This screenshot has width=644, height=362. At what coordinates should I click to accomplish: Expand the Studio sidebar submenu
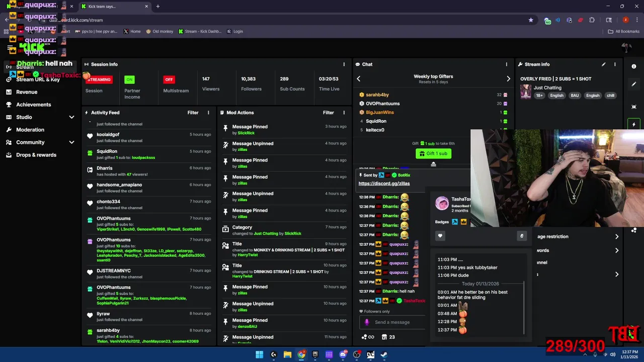[71, 117]
